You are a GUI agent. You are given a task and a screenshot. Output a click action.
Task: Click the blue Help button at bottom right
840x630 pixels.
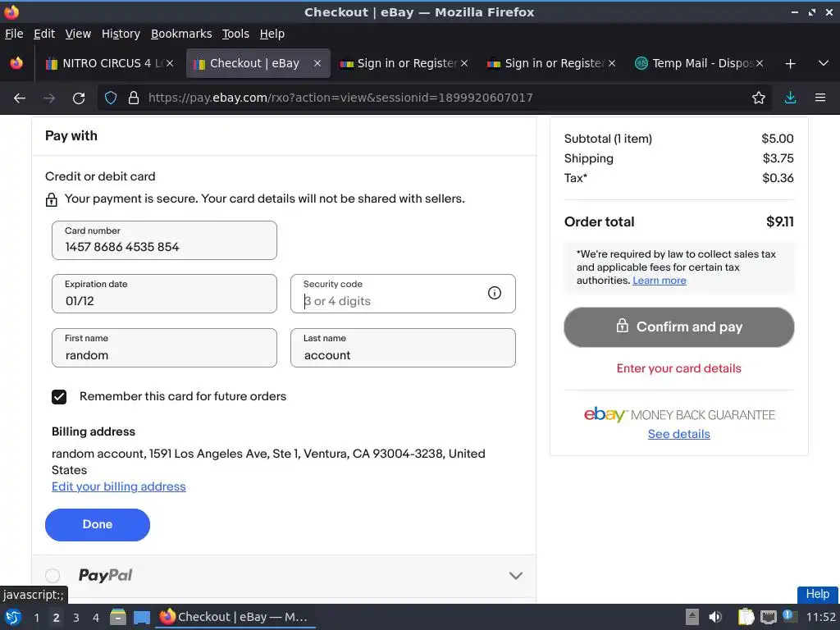817,594
